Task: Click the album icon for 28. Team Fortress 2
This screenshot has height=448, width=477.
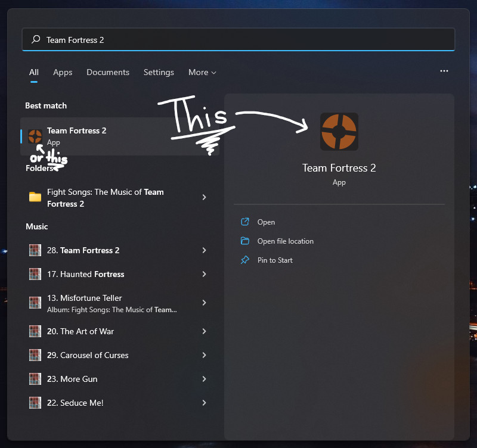Action: pos(35,250)
